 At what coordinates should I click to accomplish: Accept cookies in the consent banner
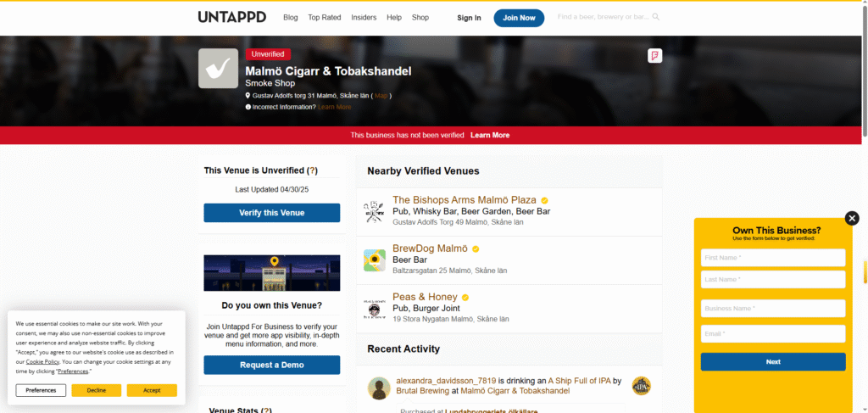(152, 390)
